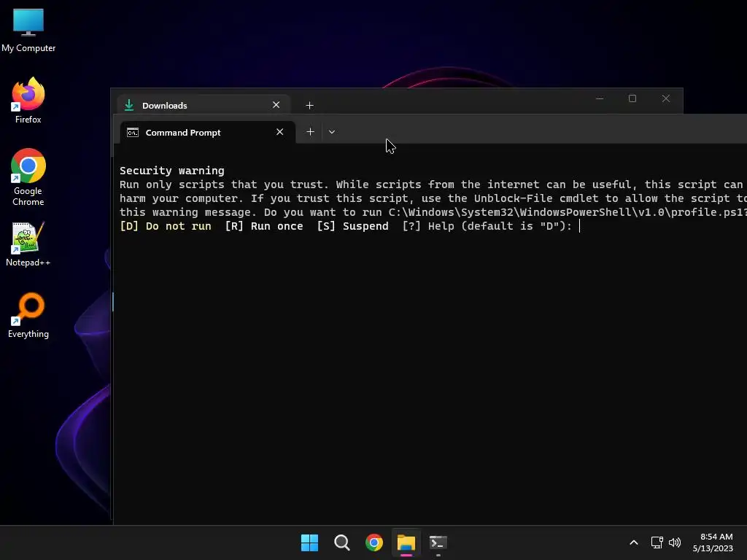Click the '[R] Run once' text

pos(264,226)
